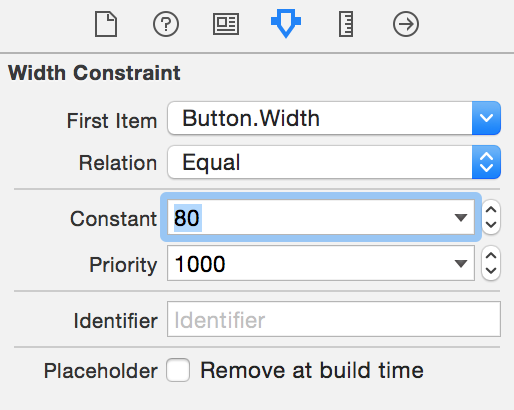Open the File inspector
Viewport: 514px width, 410px height.
(x=106, y=24)
